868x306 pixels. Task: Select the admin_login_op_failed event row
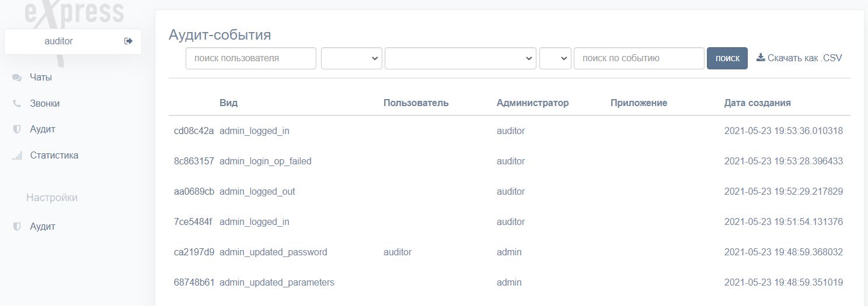266,161
